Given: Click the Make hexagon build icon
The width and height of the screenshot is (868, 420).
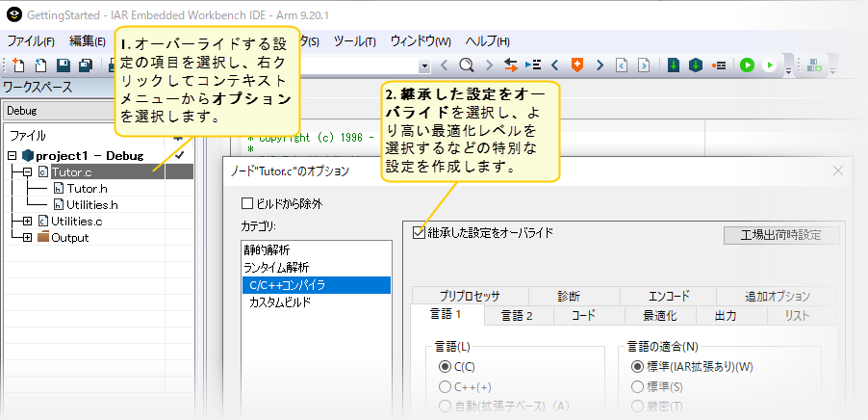Looking at the screenshot, I should coord(695,66).
